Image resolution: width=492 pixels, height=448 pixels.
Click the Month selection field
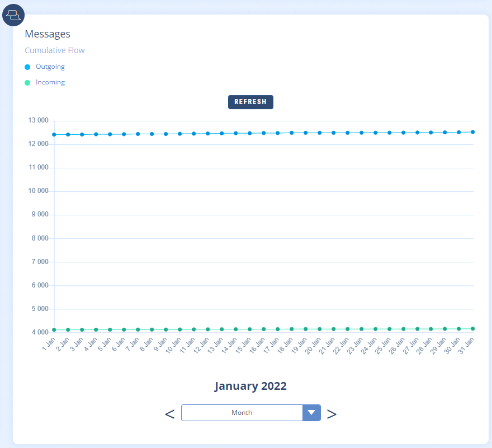pyautogui.click(x=242, y=413)
